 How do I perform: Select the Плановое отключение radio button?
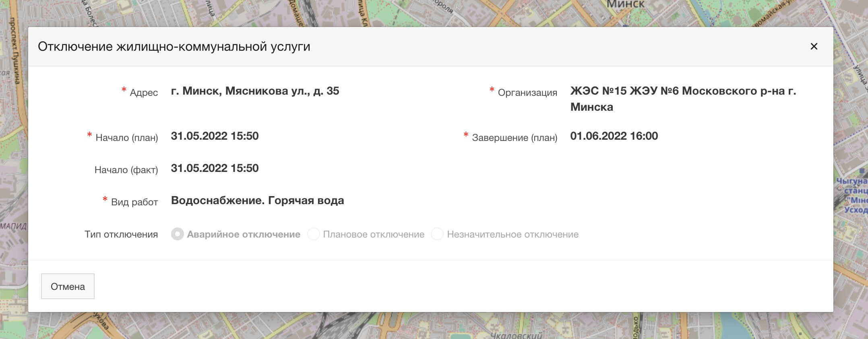pyautogui.click(x=313, y=234)
